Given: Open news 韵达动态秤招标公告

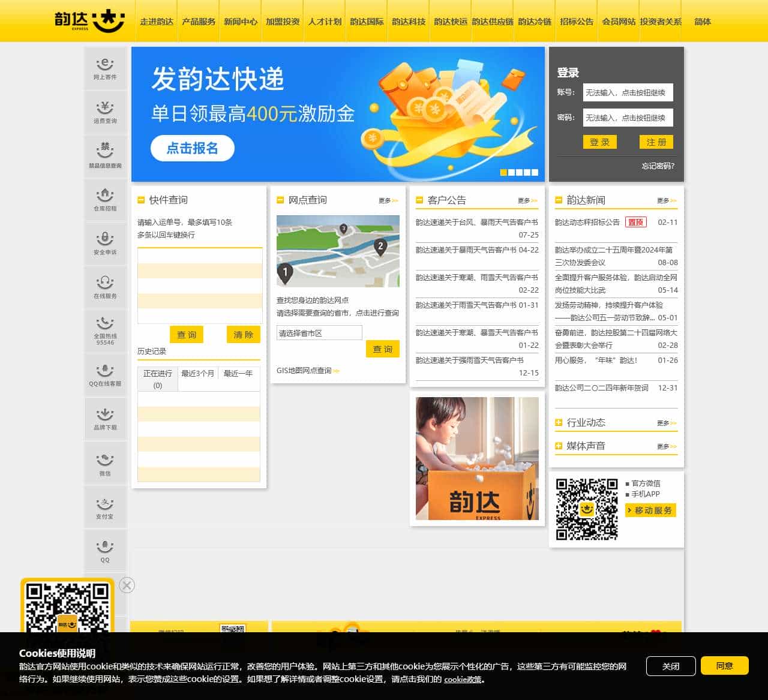Looking at the screenshot, I should point(587,222).
